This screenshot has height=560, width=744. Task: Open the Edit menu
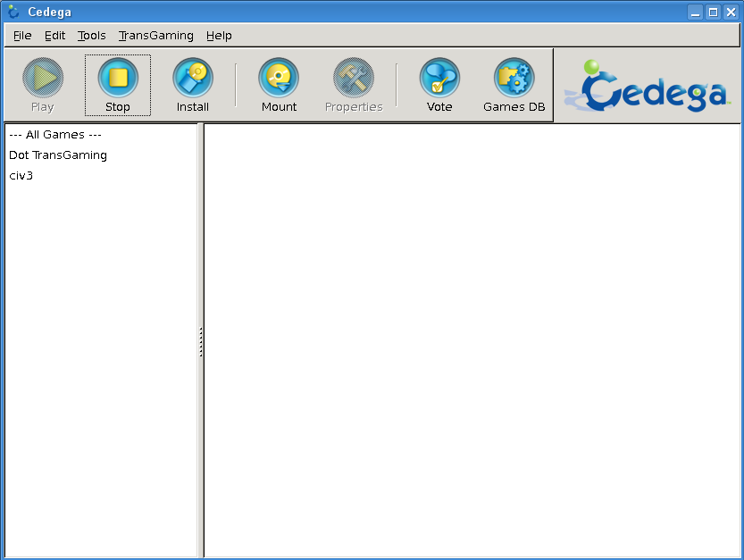55,36
